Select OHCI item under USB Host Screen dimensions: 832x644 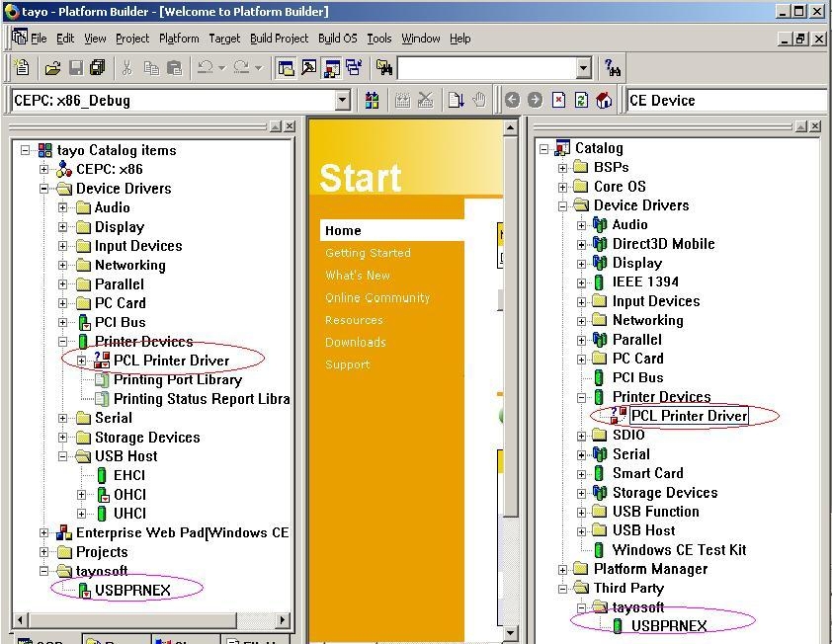pos(129,494)
